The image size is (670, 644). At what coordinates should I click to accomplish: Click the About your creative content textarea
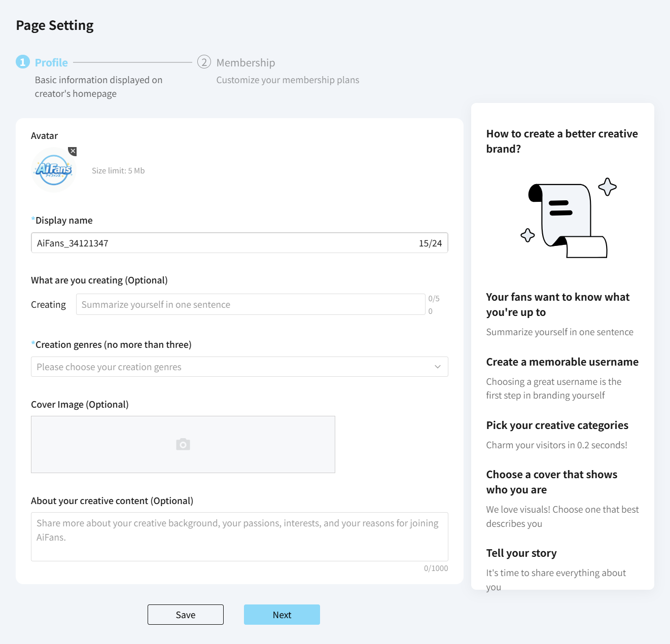tap(239, 536)
